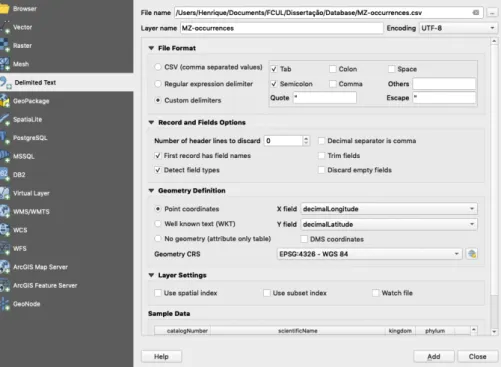Screen dimensions: 501x367
Task: Select the DB2 source icon
Action: (x=5, y=175)
